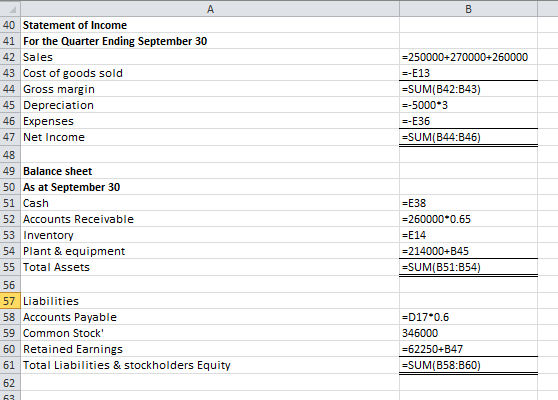558x400 pixels.
Task: Click 'Retained Earnings' label cell
Action: [x=210, y=349]
